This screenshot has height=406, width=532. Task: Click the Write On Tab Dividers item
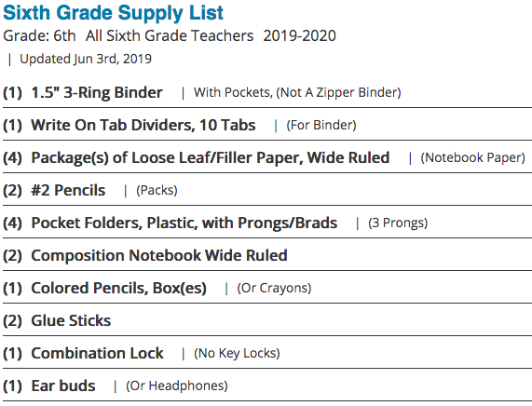pos(143,125)
